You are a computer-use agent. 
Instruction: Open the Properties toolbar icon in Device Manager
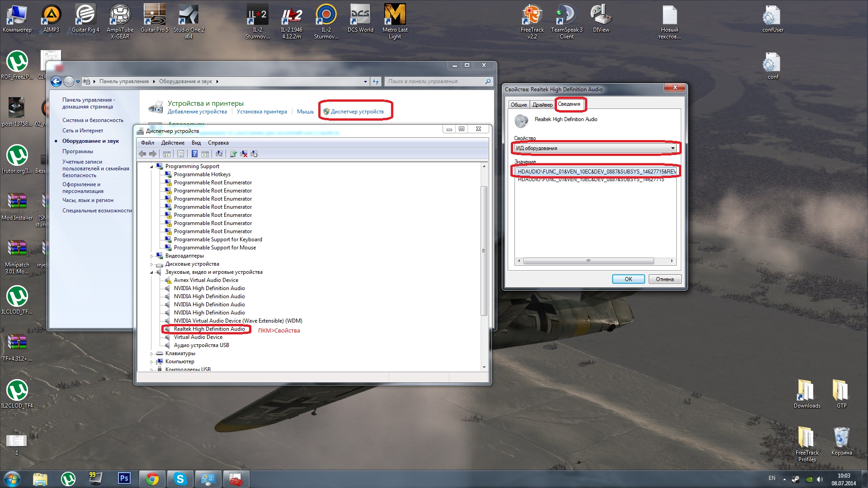click(x=180, y=154)
